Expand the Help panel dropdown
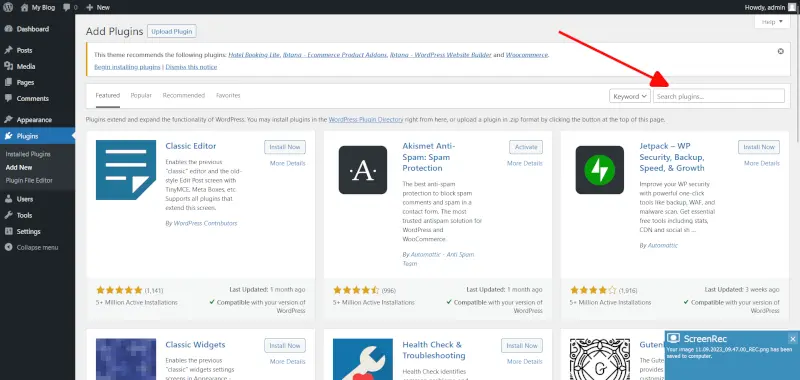 772,22
